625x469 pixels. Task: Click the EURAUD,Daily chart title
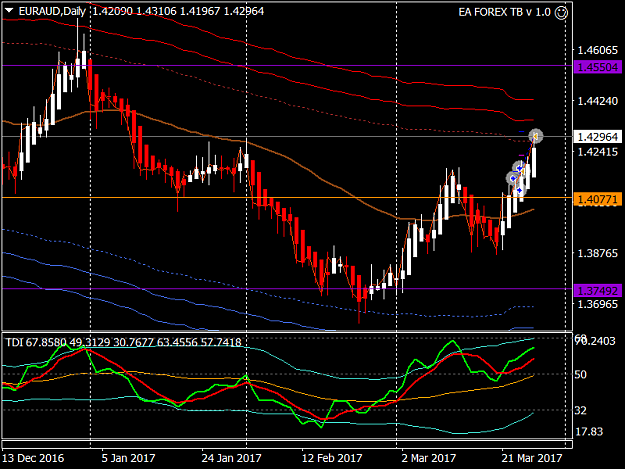pyautogui.click(x=52, y=11)
